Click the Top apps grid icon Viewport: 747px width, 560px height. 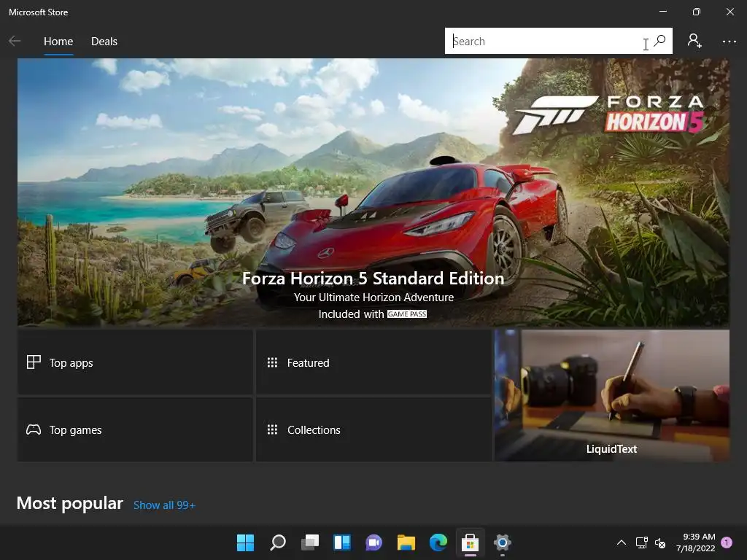(x=34, y=362)
